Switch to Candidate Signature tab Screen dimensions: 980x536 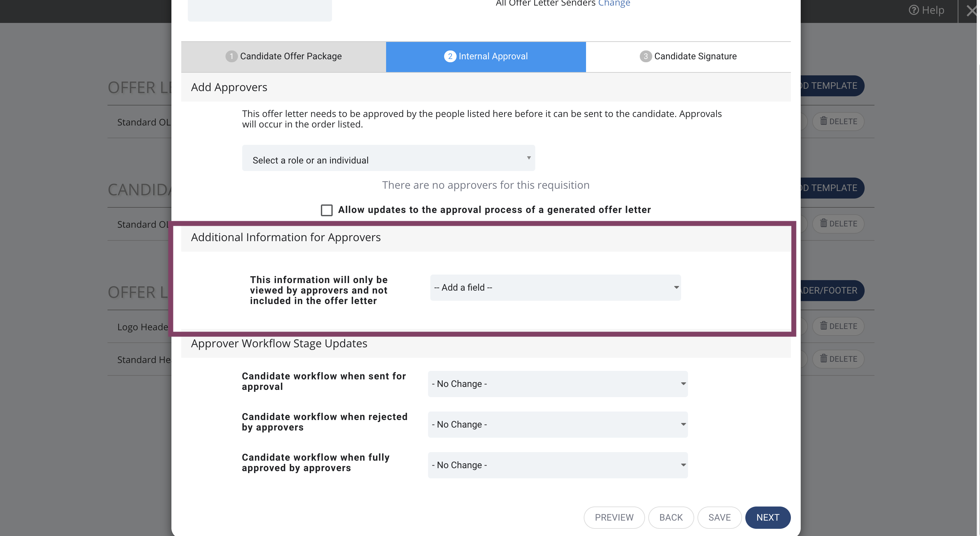[688, 57]
